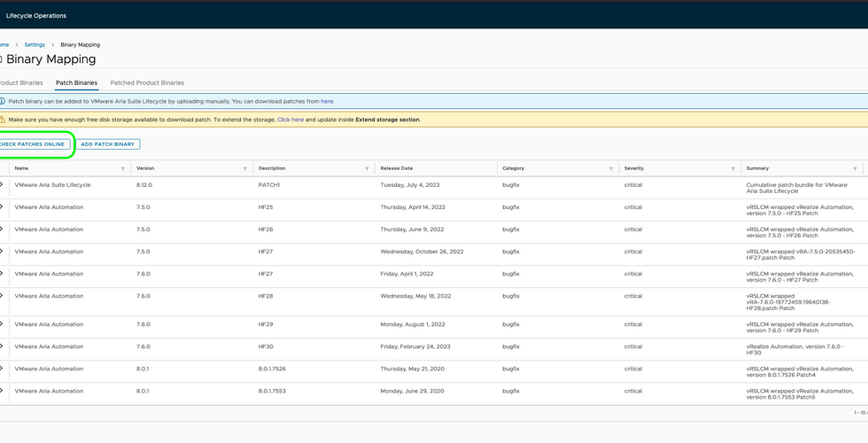The width and height of the screenshot is (868, 443).
Task: Open the Patched Product Binaries tab
Action: click(147, 83)
